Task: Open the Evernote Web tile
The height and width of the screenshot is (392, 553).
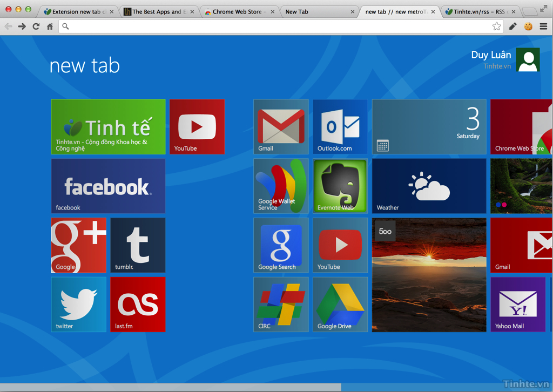Action: click(340, 186)
